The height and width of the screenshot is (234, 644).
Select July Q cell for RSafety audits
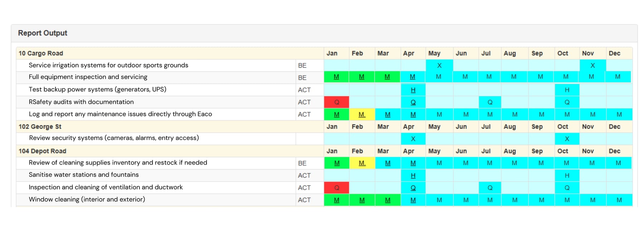pyautogui.click(x=490, y=102)
